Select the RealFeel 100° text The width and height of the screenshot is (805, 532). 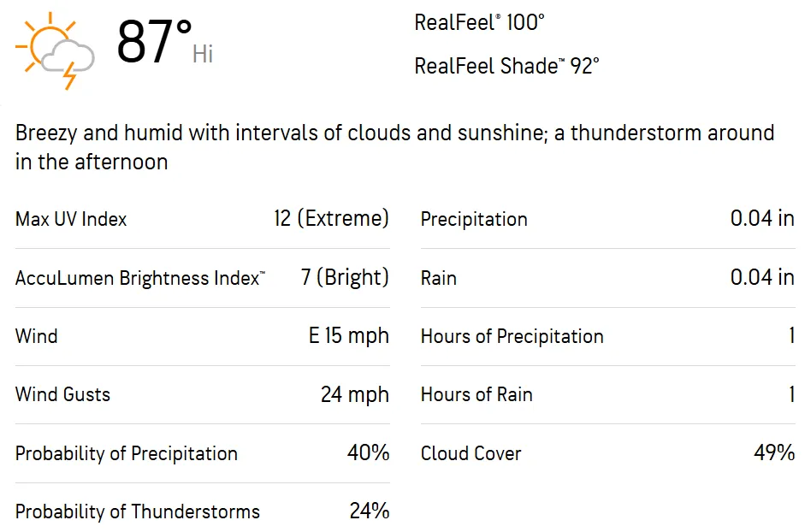click(x=479, y=23)
